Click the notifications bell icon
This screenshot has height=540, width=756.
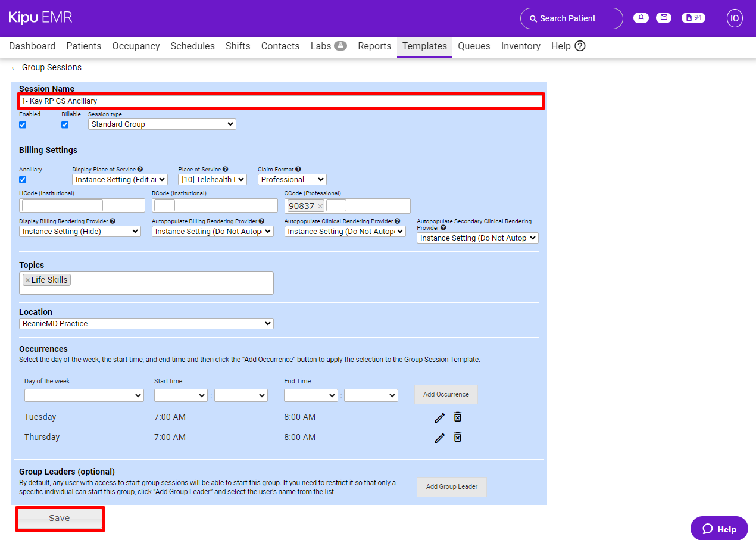coord(641,18)
